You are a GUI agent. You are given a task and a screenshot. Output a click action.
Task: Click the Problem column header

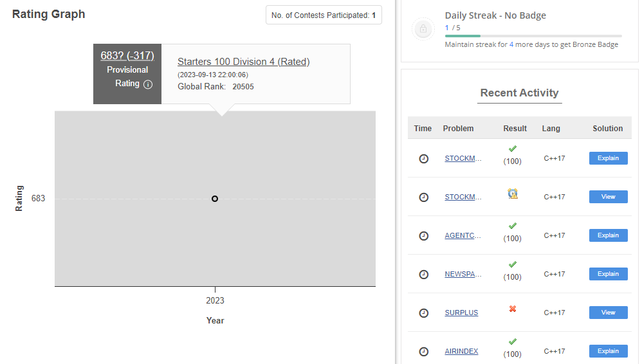point(458,129)
